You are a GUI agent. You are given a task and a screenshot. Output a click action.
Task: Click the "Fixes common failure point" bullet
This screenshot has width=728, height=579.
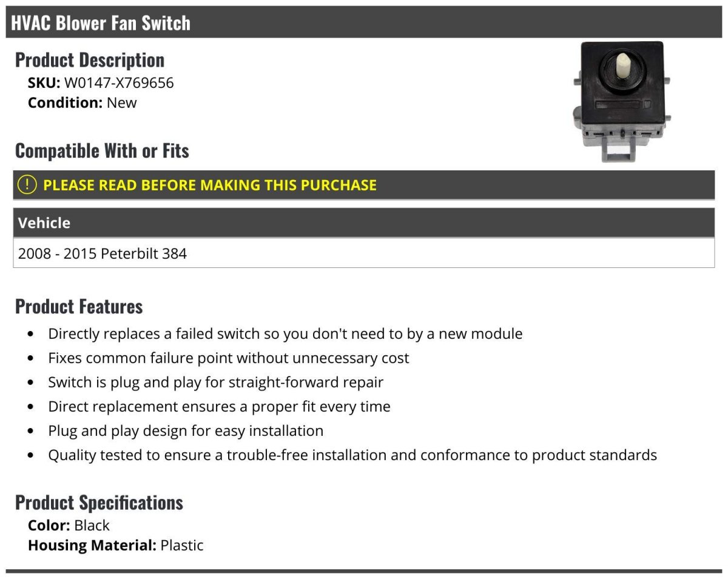pyautogui.click(x=229, y=358)
